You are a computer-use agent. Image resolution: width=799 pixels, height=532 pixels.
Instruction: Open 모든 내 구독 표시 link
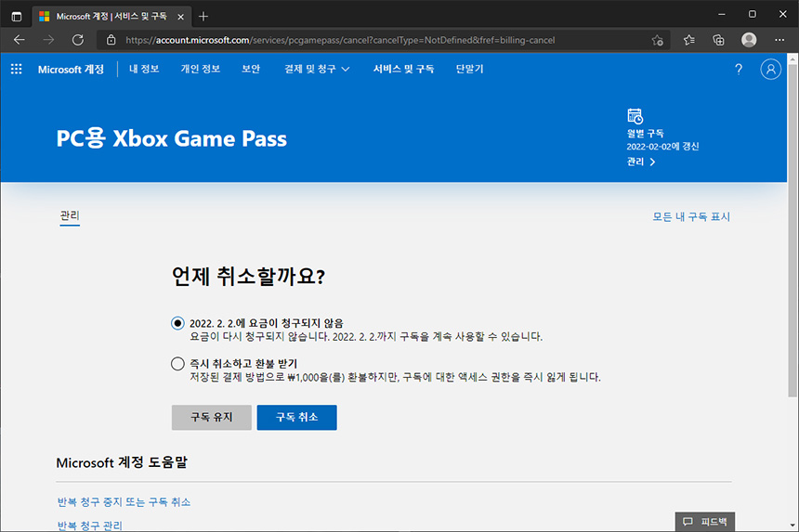(x=691, y=217)
